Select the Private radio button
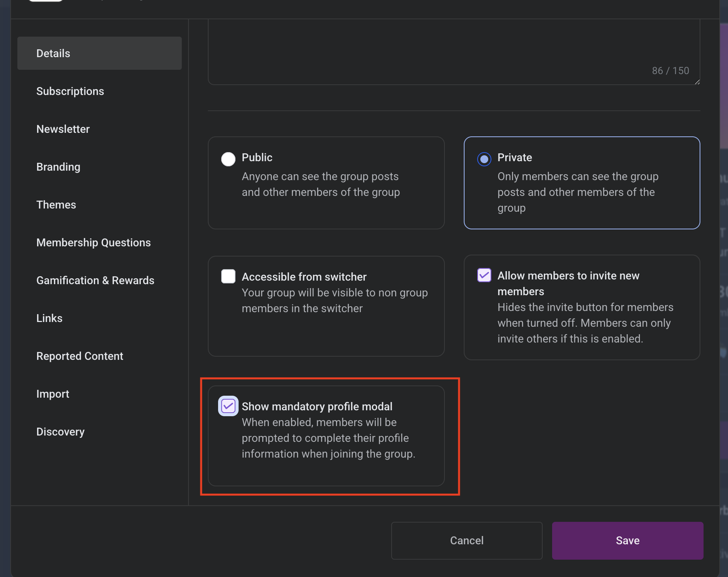The height and width of the screenshot is (577, 728). (x=484, y=159)
